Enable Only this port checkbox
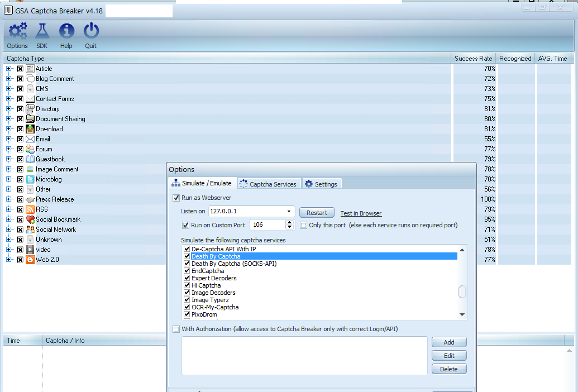Screen dimensions: 578x392 point(303,225)
